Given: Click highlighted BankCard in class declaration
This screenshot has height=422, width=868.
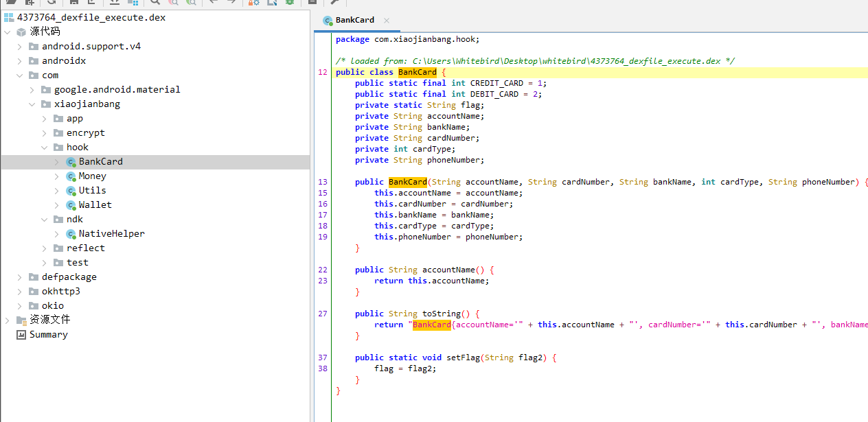Looking at the screenshot, I should 417,72.
